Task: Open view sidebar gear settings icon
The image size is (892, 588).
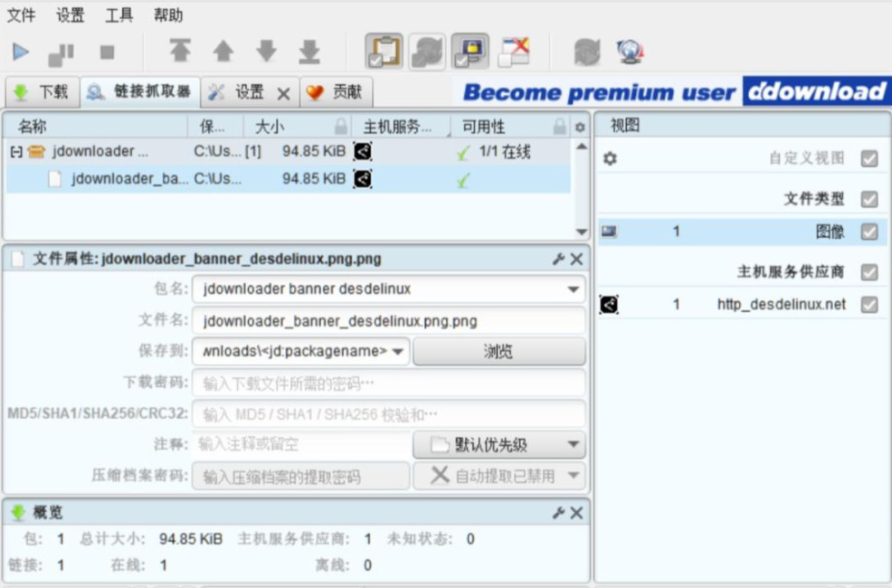Action: pyautogui.click(x=610, y=158)
